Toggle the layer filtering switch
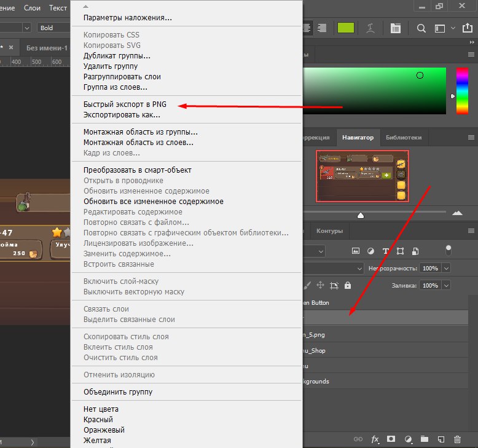This screenshot has height=448, width=478. 448,250
